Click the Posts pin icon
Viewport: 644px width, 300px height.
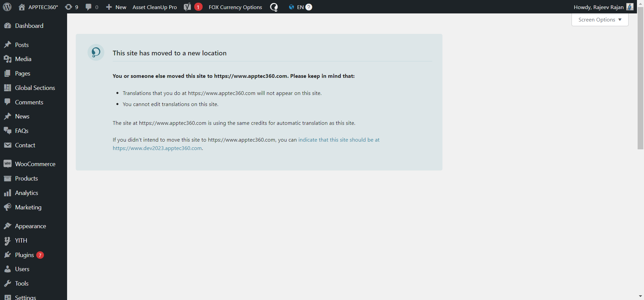tap(8, 45)
